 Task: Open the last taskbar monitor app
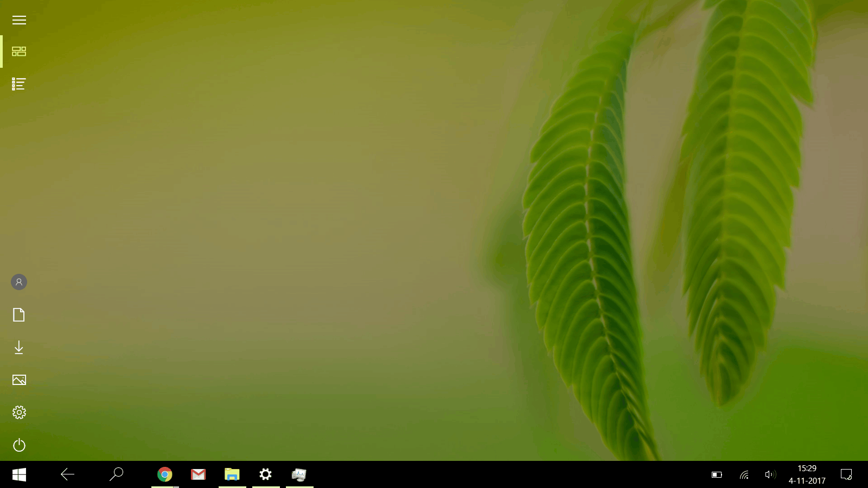click(x=299, y=475)
